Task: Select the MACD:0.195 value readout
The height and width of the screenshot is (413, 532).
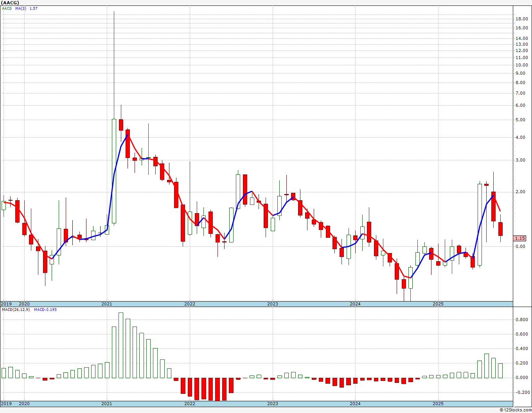Action: 45,309
